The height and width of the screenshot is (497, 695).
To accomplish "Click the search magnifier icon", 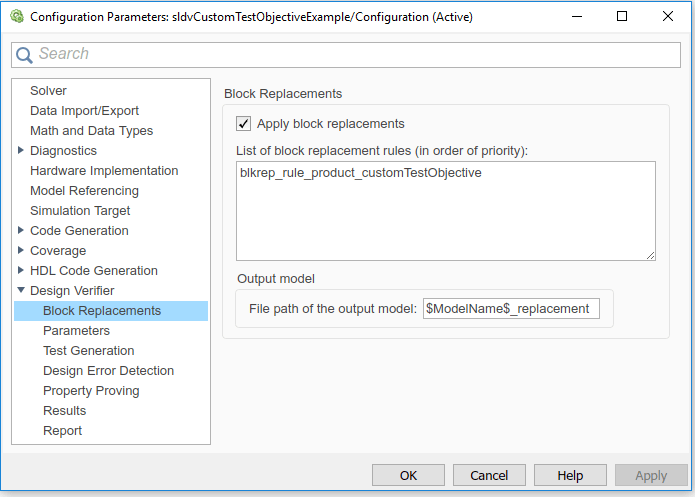I will [x=25, y=55].
